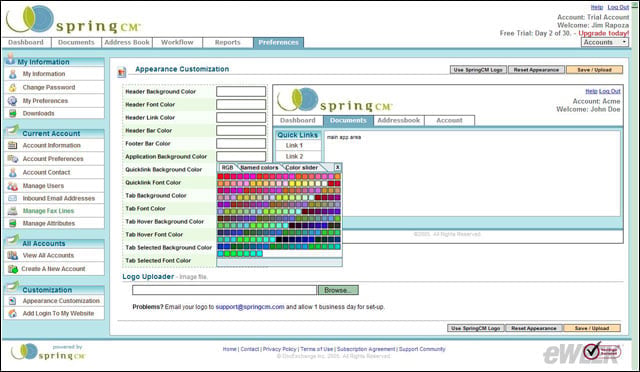Click the Create A New Account icon
The height and width of the screenshot is (372, 640).
(13, 269)
